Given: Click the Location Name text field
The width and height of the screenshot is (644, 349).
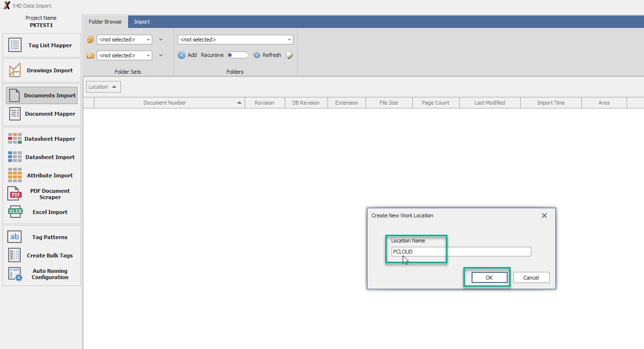Looking at the screenshot, I should point(460,252).
